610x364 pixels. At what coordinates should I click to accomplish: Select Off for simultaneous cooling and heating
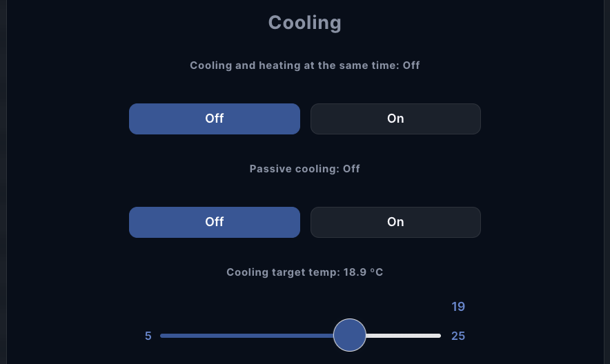[x=214, y=119]
